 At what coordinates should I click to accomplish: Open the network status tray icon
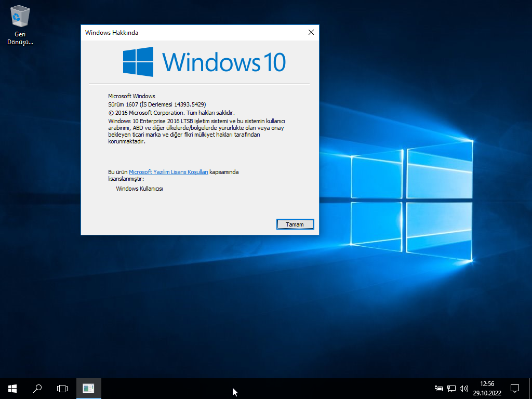coord(451,388)
